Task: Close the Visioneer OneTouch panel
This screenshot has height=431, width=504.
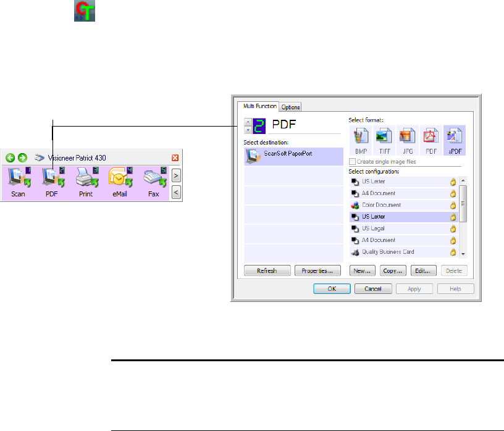Action: point(175,158)
